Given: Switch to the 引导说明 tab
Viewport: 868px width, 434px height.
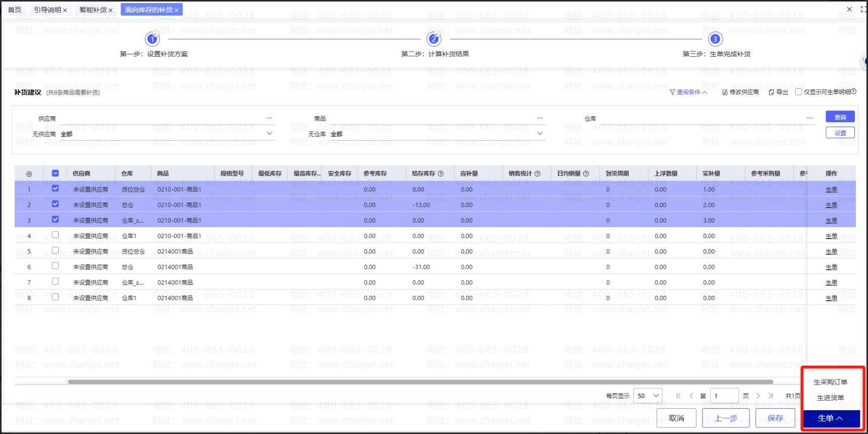Looking at the screenshot, I should pyautogui.click(x=48, y=10).
